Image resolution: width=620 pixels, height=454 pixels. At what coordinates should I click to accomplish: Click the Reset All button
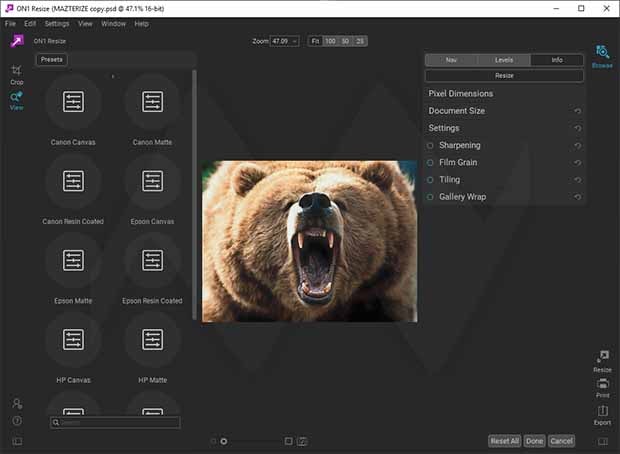pyautogui.click(x=504, y=441)
